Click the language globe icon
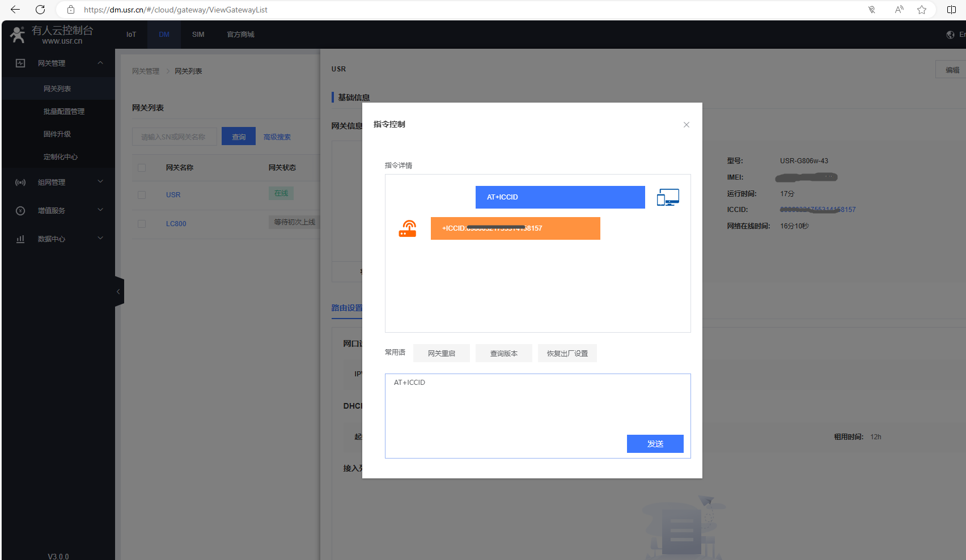This screenshot has width=966, height=560. click(951, 35)
